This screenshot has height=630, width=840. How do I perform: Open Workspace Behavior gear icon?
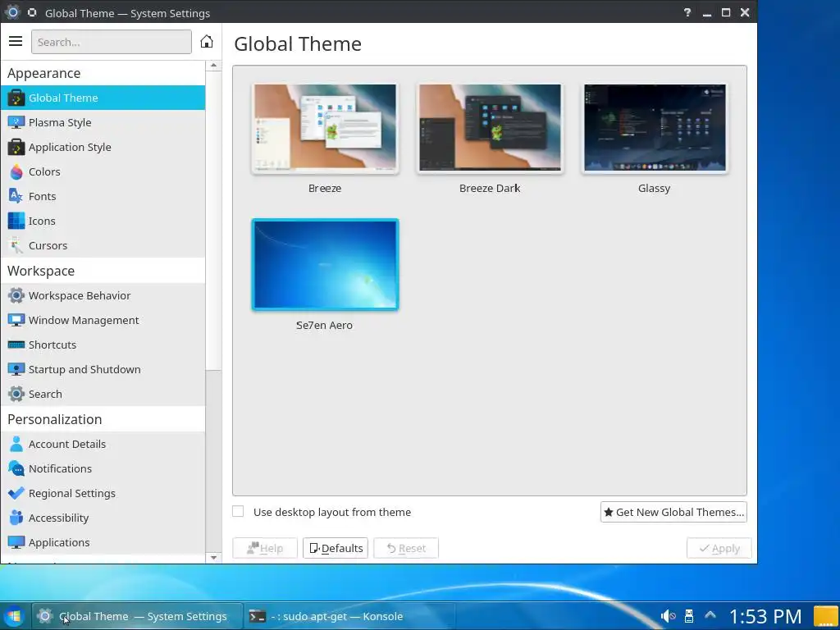coord(16,295)
